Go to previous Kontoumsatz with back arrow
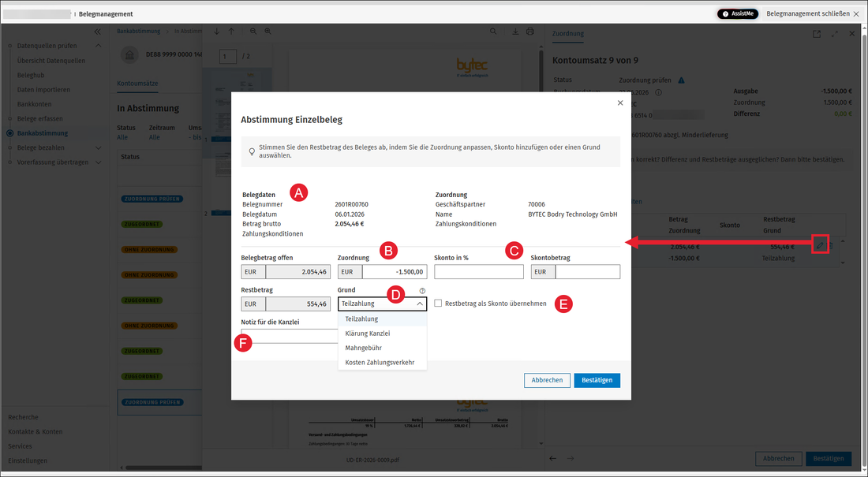 coord(552,458)
